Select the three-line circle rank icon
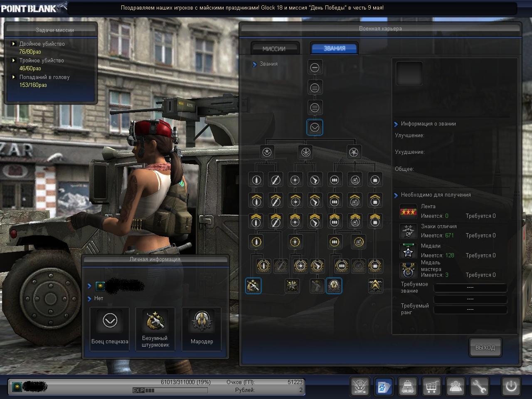 tap(315, 108)
